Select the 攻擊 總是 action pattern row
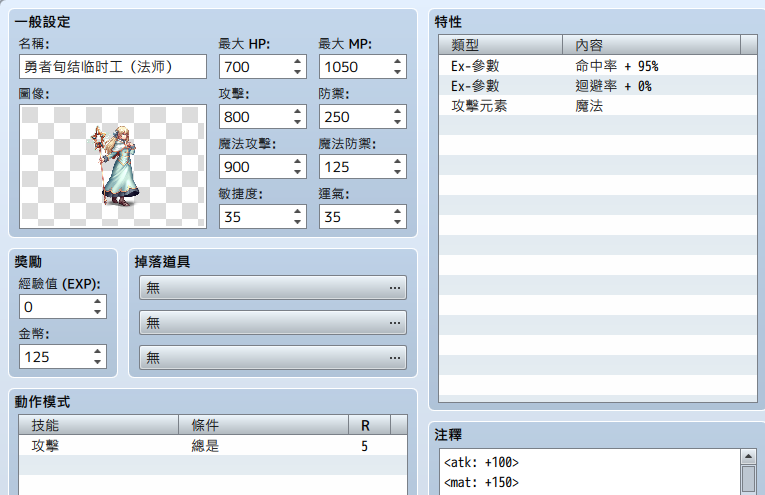The image size is (765, 495). 213,446
